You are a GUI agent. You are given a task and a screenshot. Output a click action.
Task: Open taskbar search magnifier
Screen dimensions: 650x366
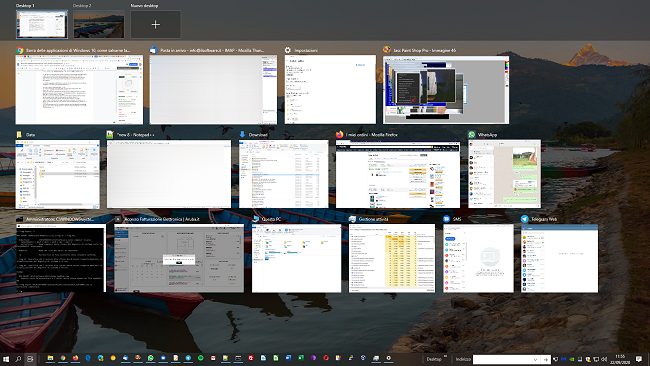click(18, 359)
